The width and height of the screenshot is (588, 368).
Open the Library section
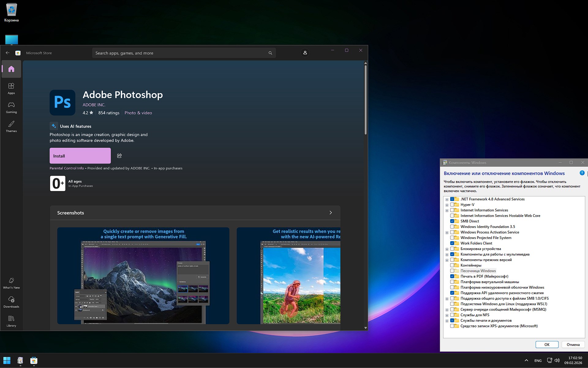[11, 321]
